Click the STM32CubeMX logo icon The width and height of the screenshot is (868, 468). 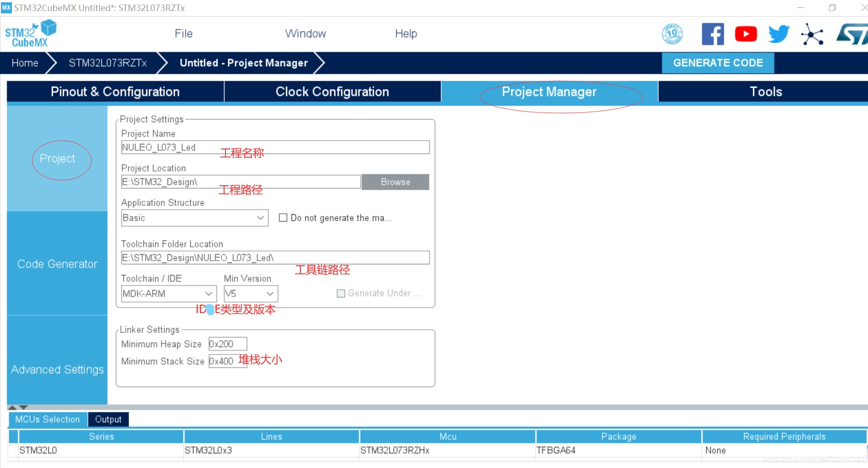[30, 34]
